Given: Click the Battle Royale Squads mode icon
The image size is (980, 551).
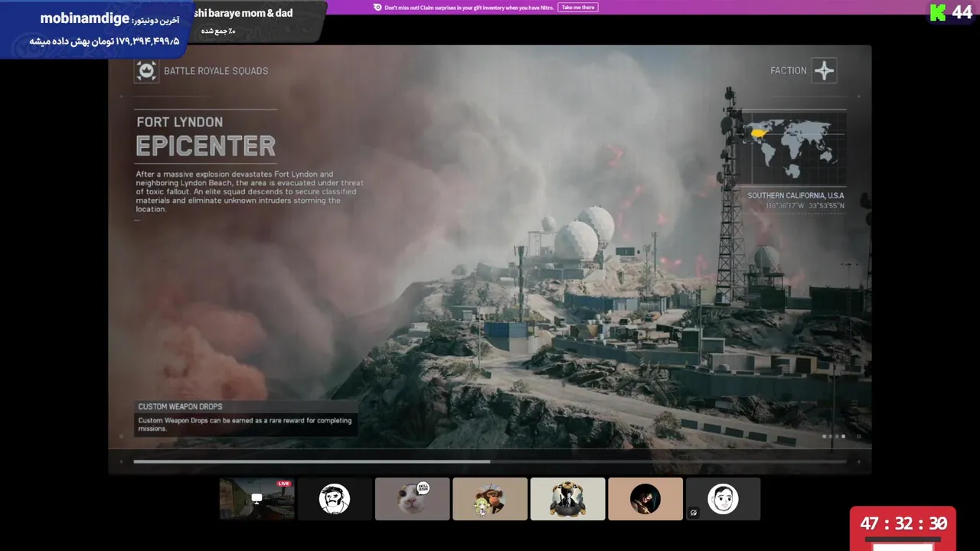Looking at the screenshot, I should pos(146,70).
